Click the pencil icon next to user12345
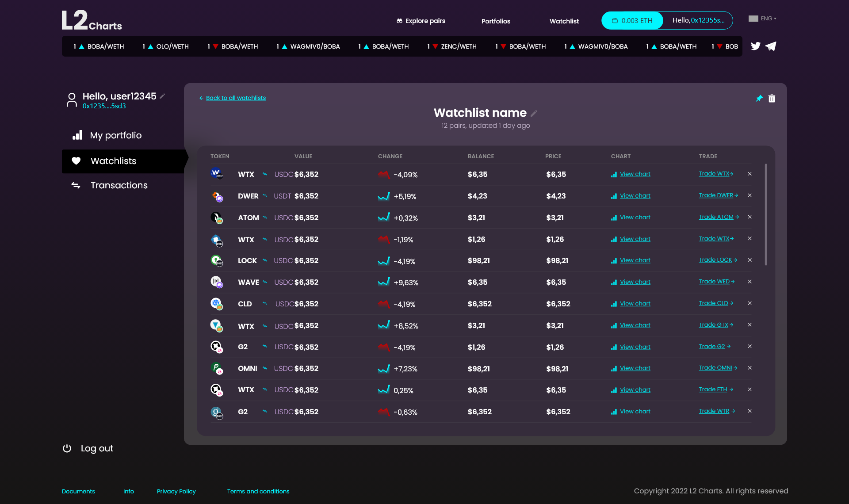Viewport: 849px width, 504px height. [162, 96]
